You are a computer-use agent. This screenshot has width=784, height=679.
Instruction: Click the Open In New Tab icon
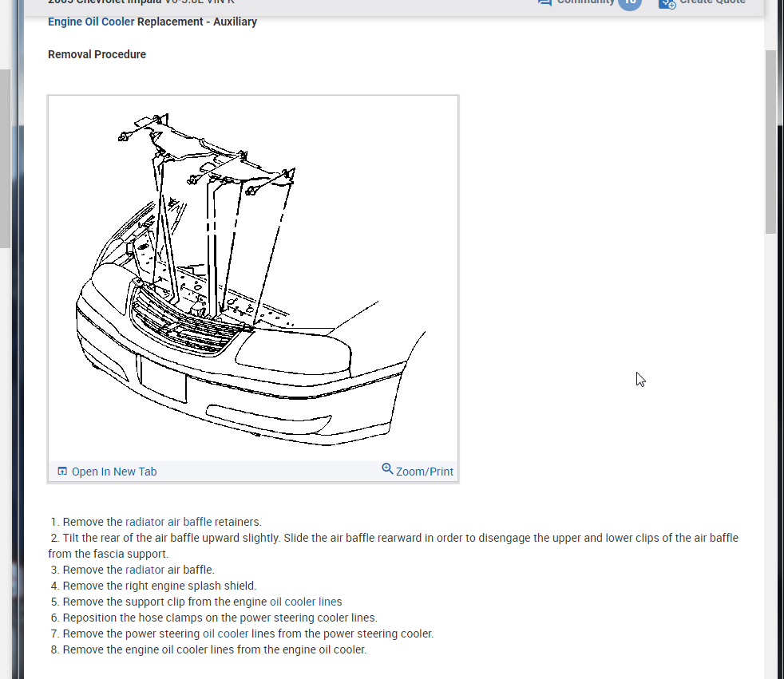click(62, 472)
